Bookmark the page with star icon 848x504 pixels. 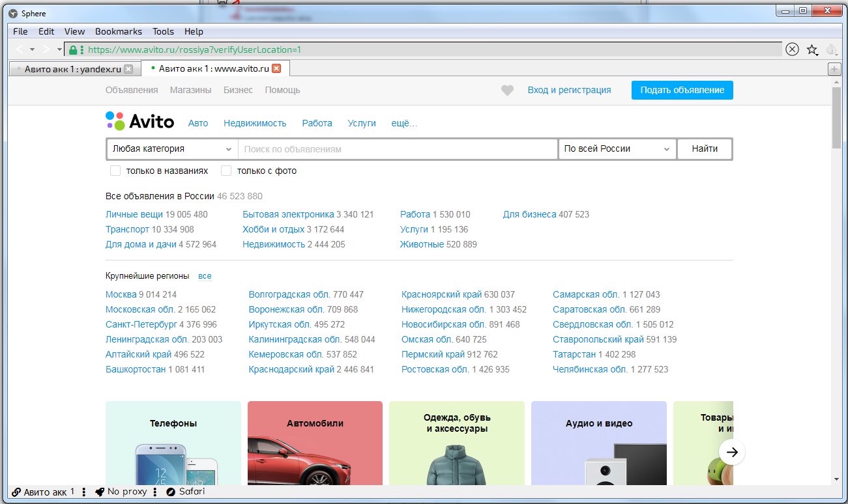click(812, 49)
